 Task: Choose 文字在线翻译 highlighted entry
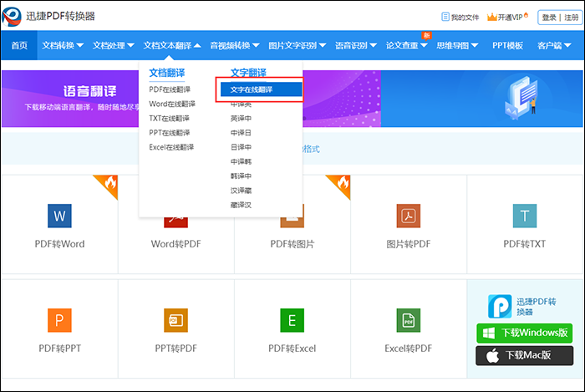(x=261, y=89)
